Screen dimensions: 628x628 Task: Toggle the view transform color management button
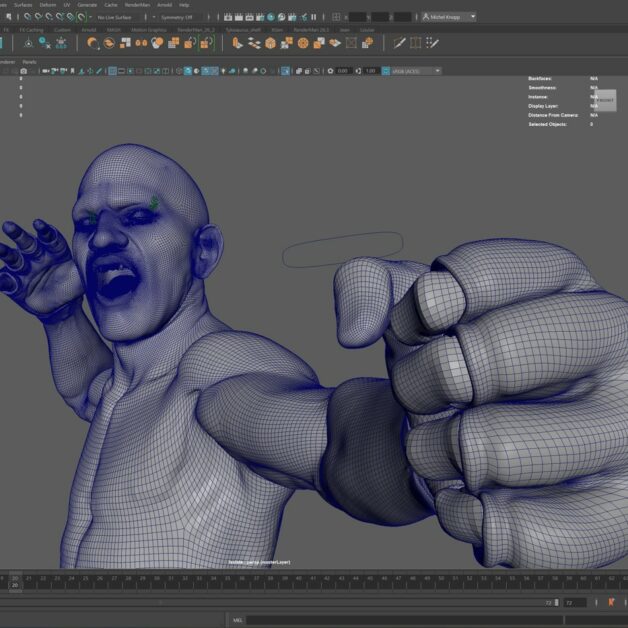coord(385,71)
